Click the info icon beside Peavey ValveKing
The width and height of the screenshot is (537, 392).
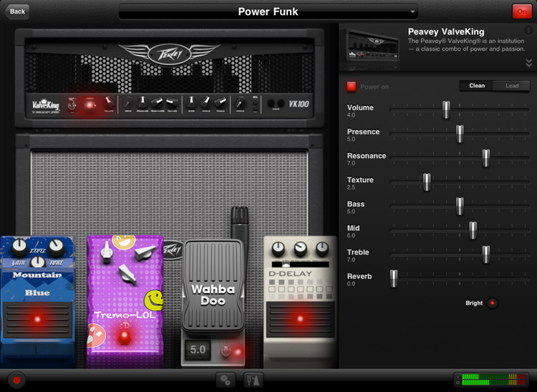[x=528, y=31]
